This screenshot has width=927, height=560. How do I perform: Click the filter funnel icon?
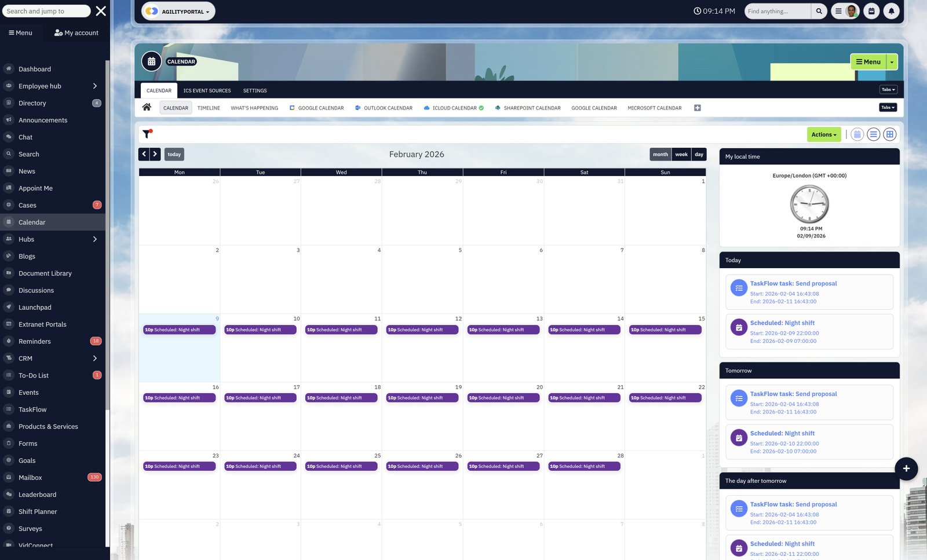click(147, 134)
